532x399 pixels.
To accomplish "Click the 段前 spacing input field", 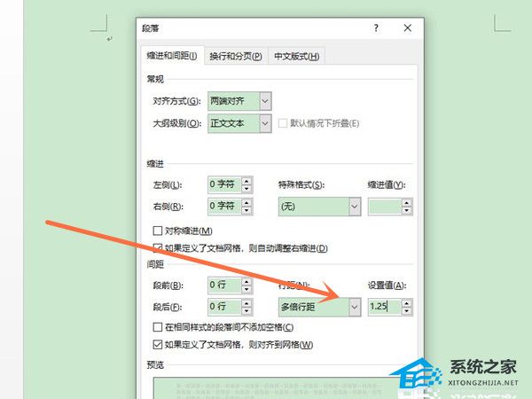I will coord(224,285).
